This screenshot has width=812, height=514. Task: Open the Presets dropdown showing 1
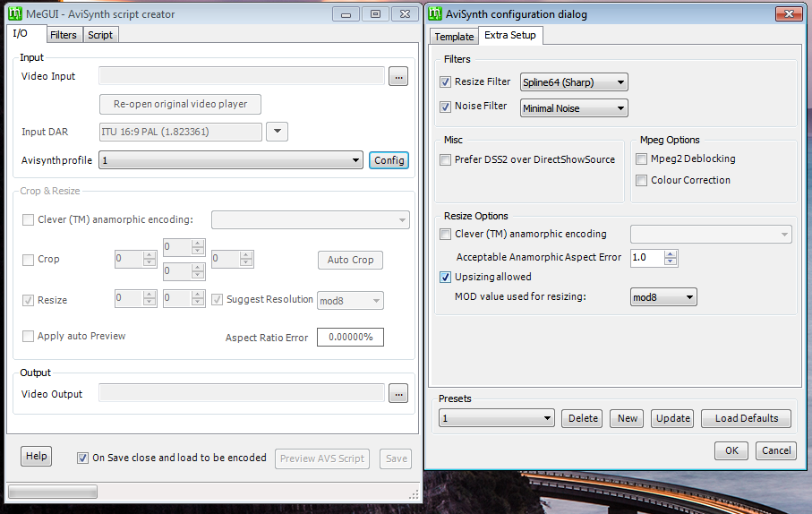pyautogui.click(x=496, y=418)
